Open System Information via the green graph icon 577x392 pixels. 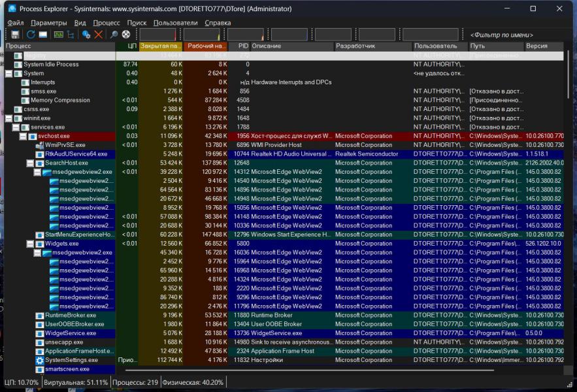pos(58,35)
